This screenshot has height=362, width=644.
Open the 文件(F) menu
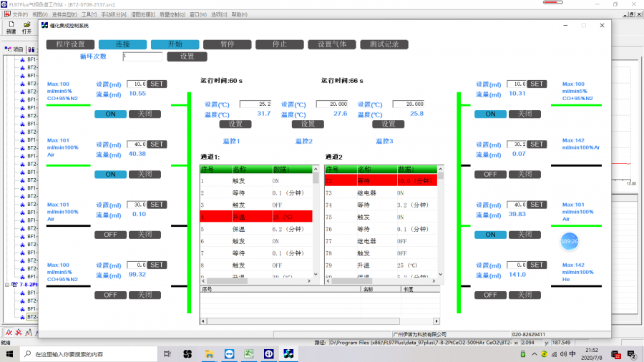pos(20,14)
